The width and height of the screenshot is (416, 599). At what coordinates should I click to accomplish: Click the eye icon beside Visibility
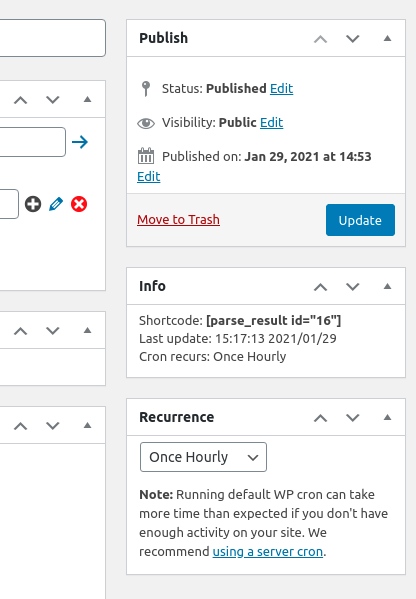[x=146, y=123]
